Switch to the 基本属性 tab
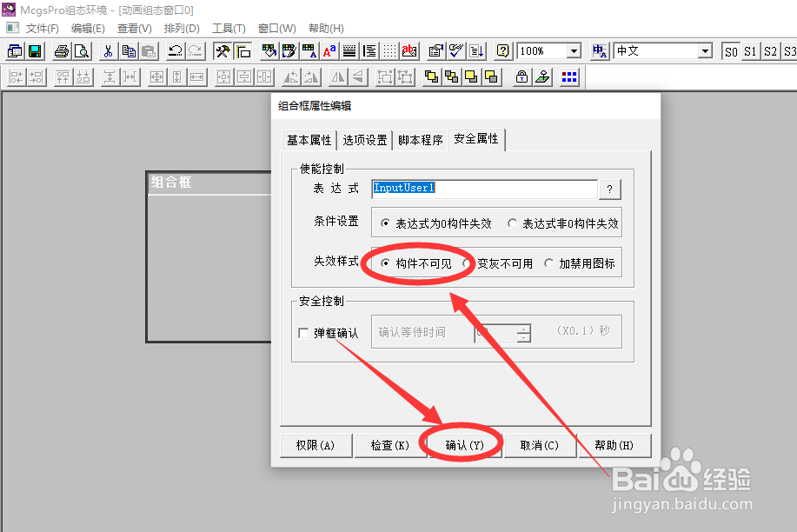Viewport: 797px width, 532px height. (309, 140)
